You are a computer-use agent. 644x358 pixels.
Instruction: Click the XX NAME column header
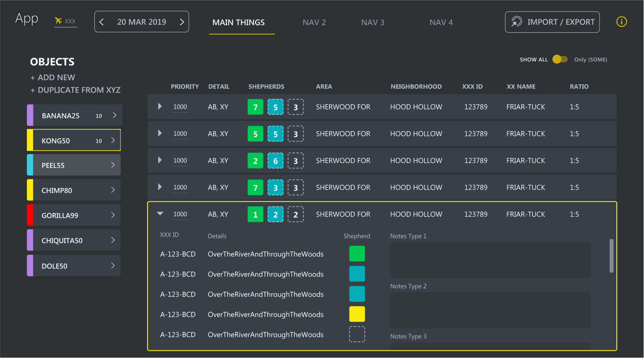coord(521,86)
